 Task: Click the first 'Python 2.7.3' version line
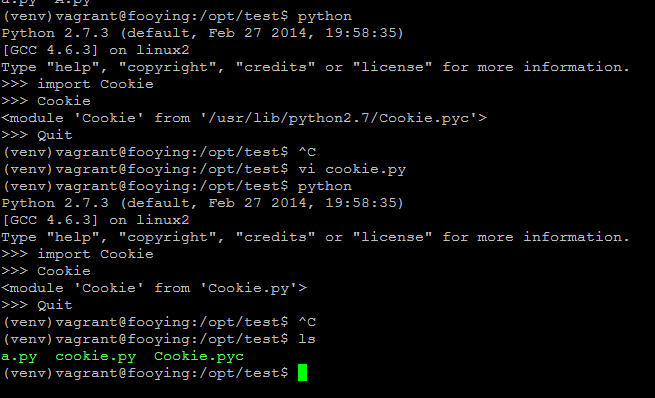click(x=203, y=33)
